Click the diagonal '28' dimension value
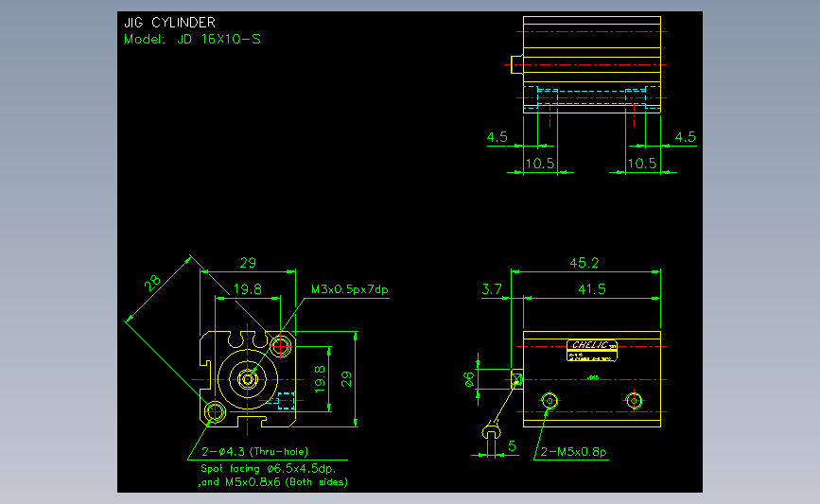Screen dimensions: 820x504 tap(152, 283)
